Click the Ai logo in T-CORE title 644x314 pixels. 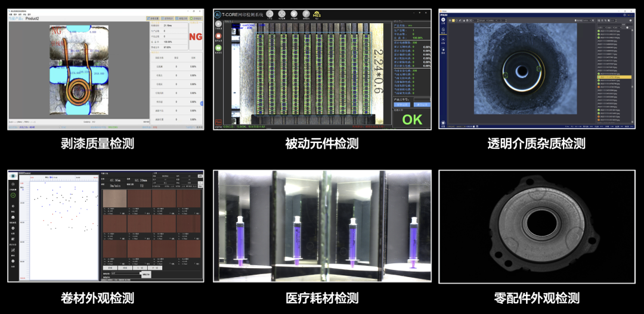click(x=218, y=15)
